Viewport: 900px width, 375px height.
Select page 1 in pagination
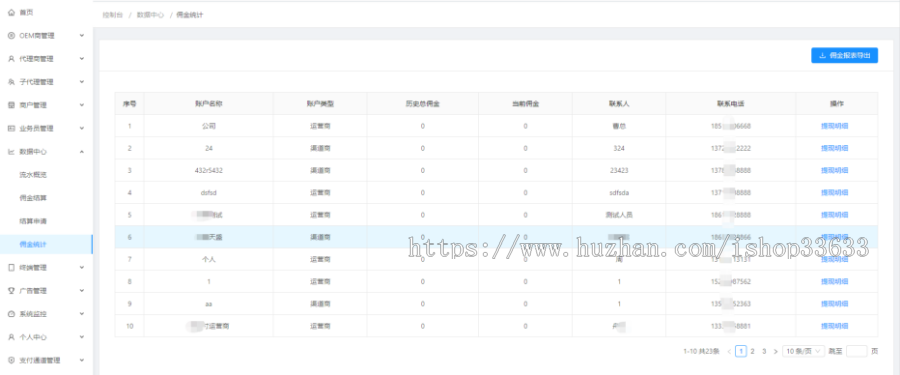pyautogui.click(x=741, y=351)
